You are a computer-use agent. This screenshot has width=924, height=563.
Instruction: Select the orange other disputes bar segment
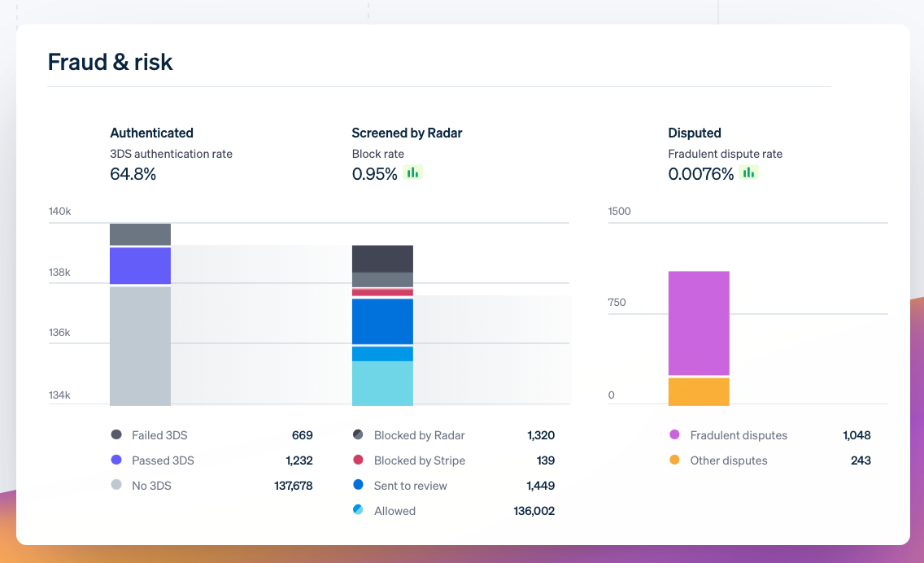coord(699,392)
